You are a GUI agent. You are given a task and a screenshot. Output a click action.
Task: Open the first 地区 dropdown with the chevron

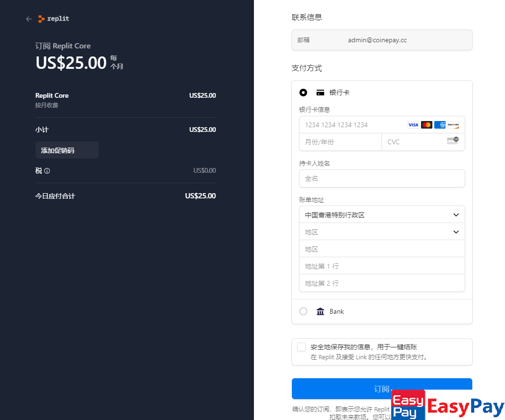(x=382, y=232)
